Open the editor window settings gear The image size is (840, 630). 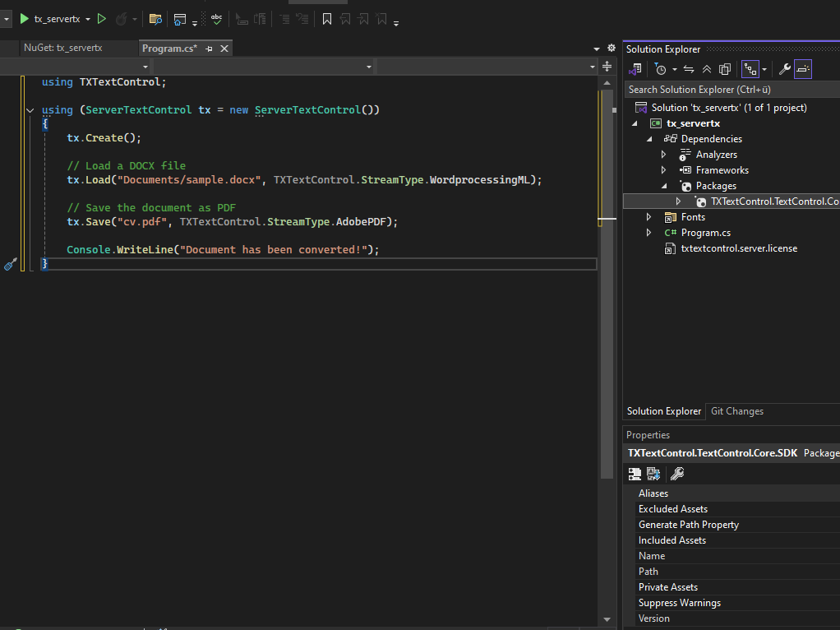click(612, 49)
